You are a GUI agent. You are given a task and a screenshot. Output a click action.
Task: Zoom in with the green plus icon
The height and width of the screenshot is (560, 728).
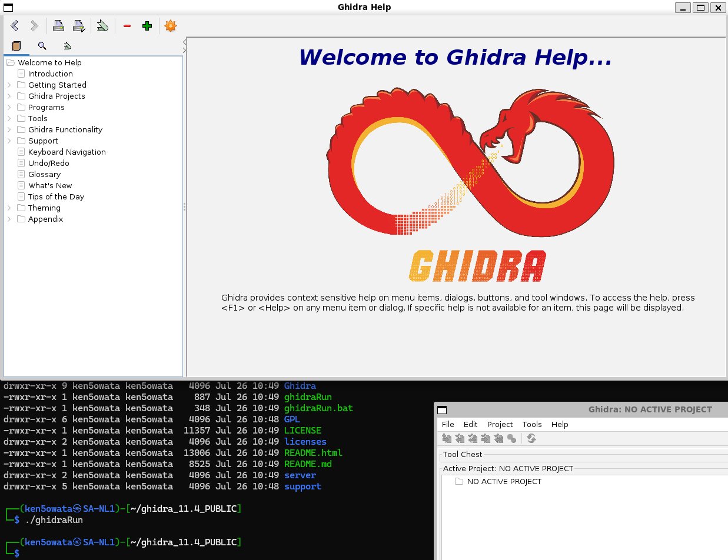tap(147, 26)
